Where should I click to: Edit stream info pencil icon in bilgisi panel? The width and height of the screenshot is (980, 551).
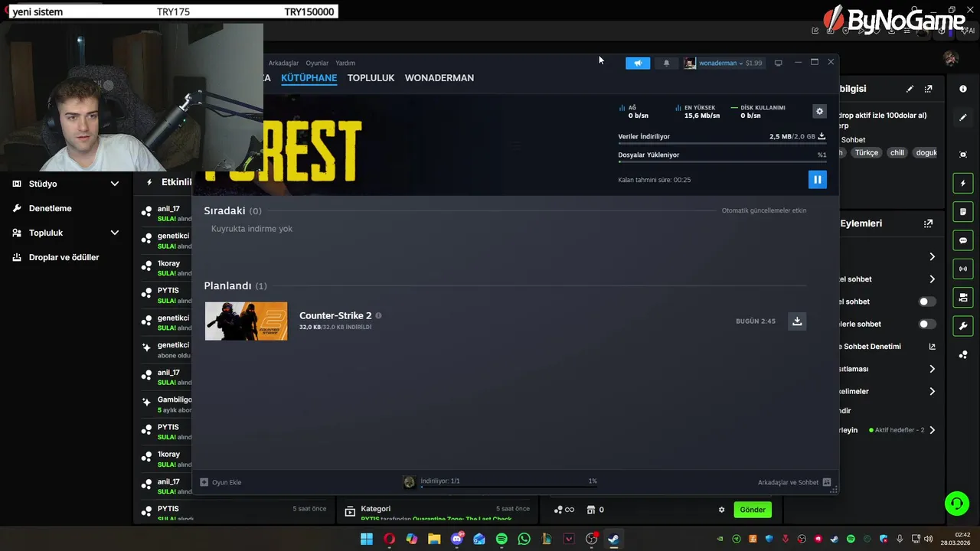point(910,89)
